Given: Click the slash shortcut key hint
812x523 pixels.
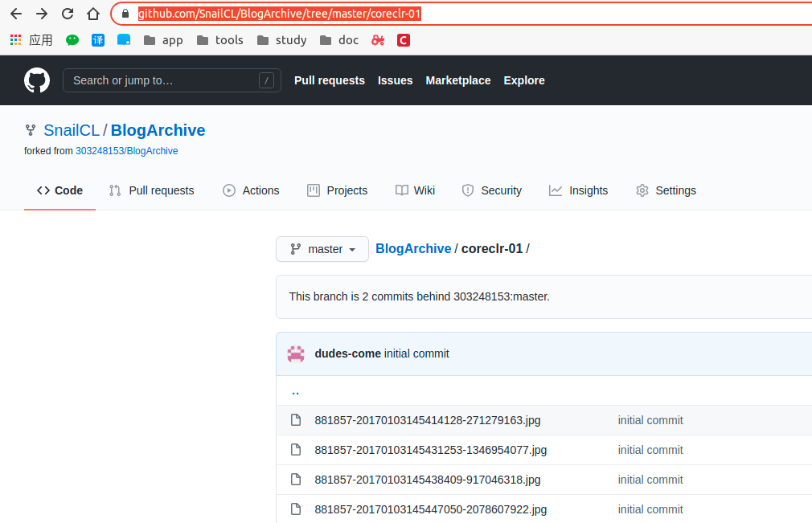Looking at the screenshot, I should (266, 80).
